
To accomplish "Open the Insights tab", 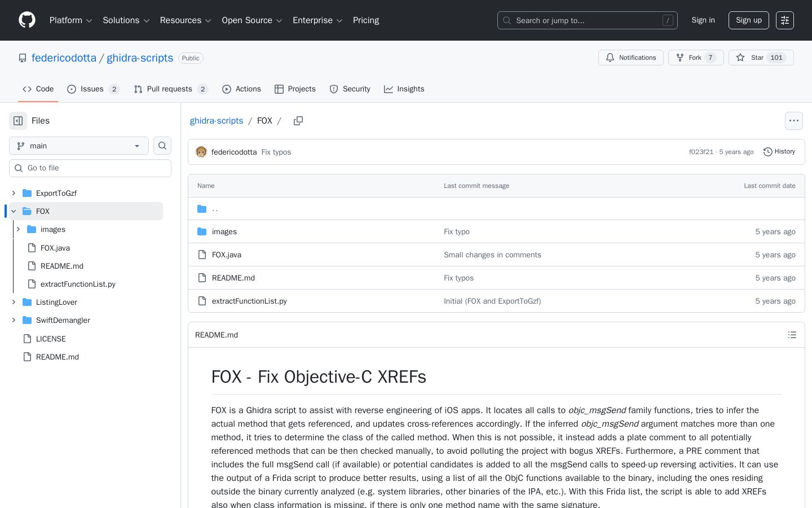I will tap(404, 89).
